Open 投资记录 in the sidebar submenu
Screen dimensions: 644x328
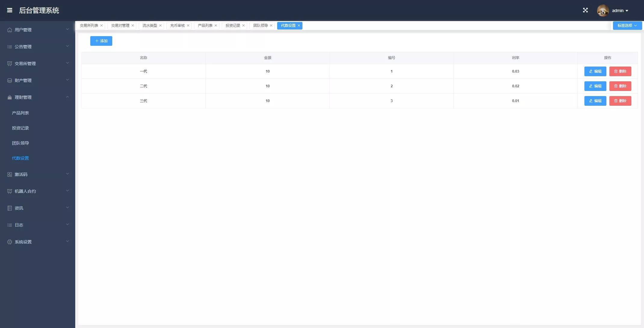point(20,128)
